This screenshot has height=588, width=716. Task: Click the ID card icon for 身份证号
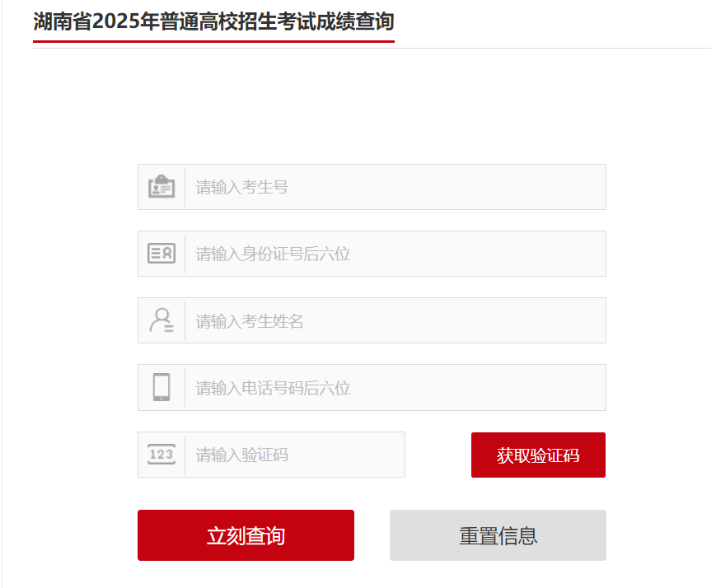point(161,253)
